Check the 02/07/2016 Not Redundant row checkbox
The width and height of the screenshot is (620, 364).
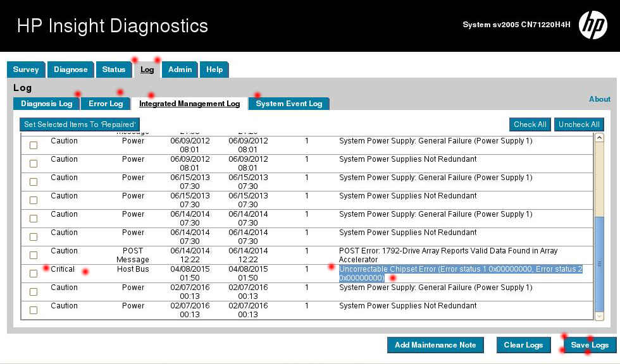click(x=34, y=310)
